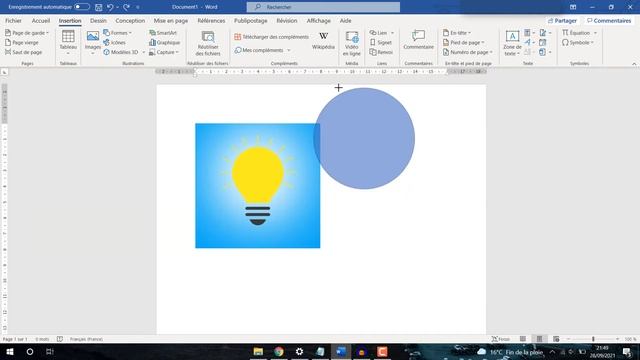Screen dimensions: 640x360
Task: Click Télécharger des compléments
Action: point(271,37)
